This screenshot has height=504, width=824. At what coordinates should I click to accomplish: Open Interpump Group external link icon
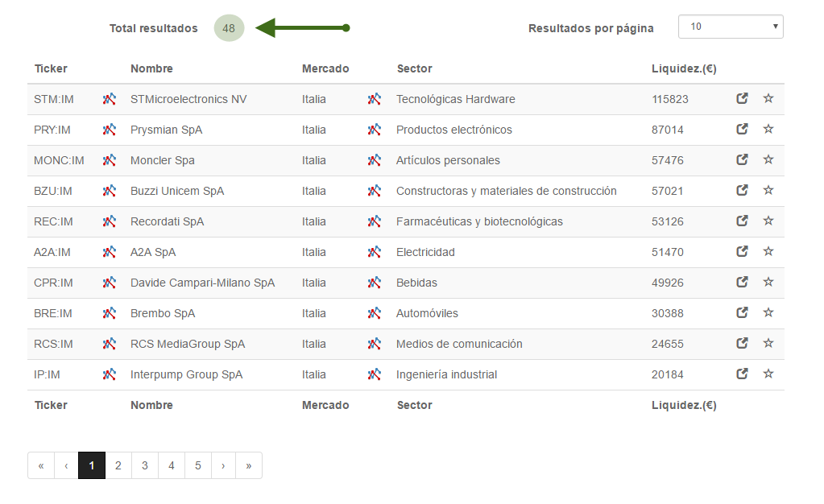(x=742, y=374)
